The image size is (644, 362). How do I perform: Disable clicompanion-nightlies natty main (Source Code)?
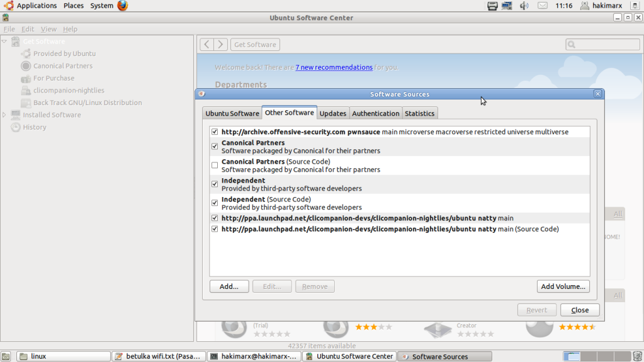coord(215,229)
